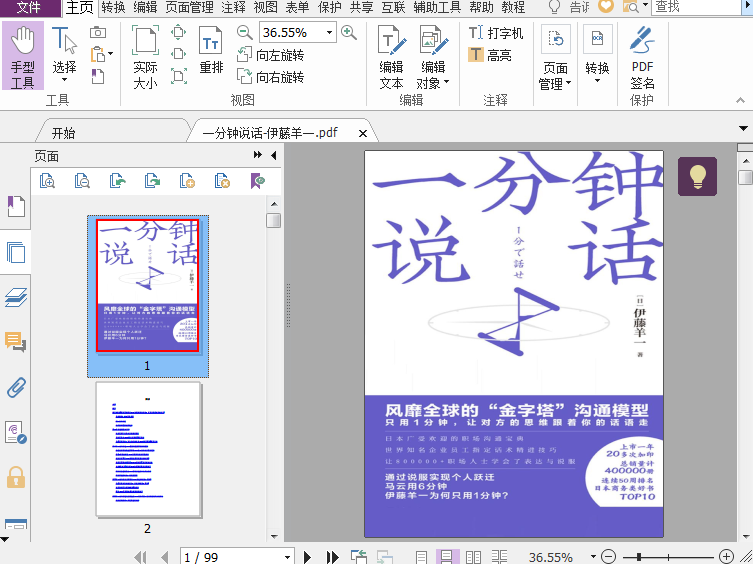This screenshot has width=753, height=564.
Task: Toggle continuous page view mode
Action: (x=447, y=557)
